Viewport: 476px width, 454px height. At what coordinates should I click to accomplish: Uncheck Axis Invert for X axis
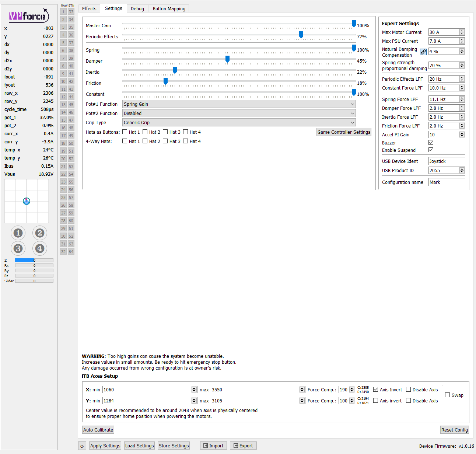[375, 389]
